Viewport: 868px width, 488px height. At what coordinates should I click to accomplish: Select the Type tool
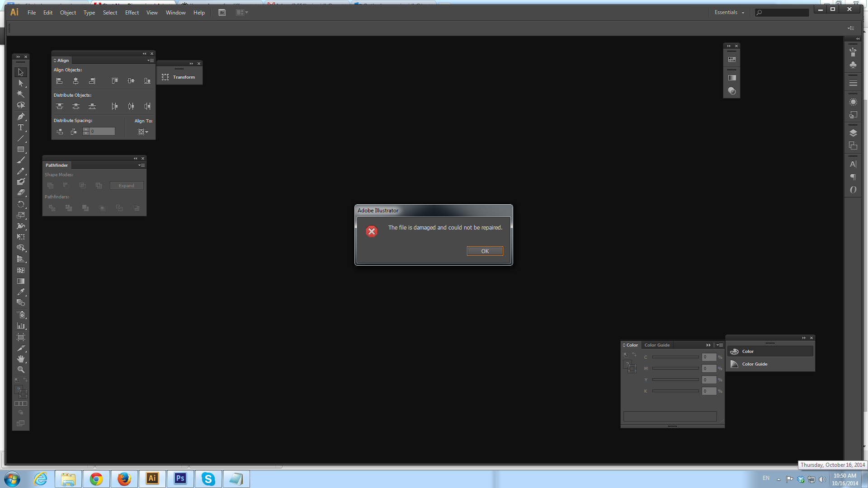(x=20, y=127)
